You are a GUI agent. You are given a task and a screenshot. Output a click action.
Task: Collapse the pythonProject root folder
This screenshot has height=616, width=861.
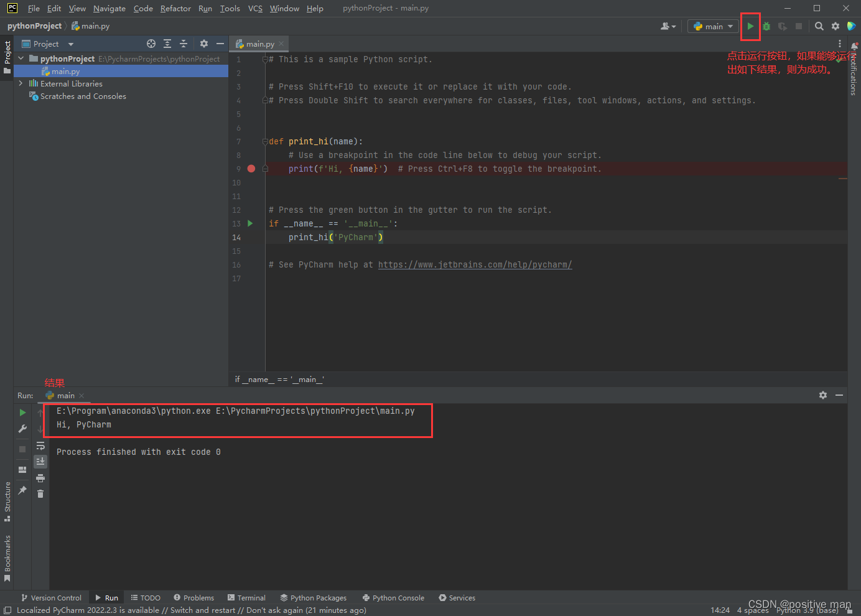coord(21,58)
